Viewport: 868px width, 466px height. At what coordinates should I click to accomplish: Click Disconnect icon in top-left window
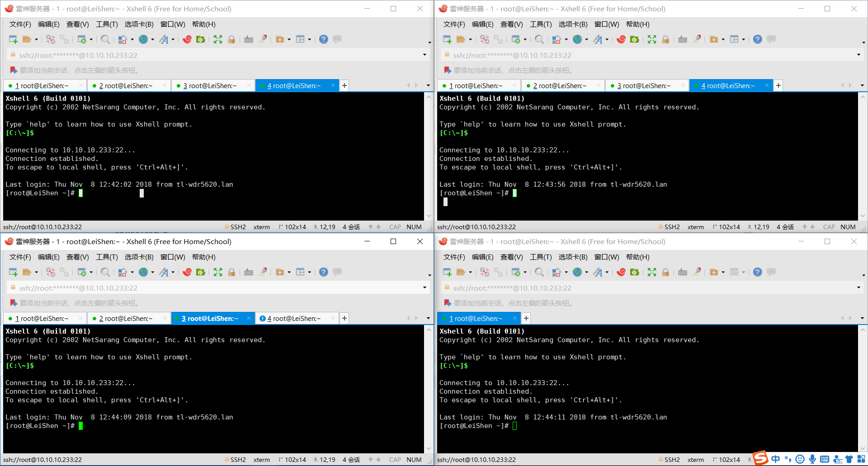tap(51, 39)
